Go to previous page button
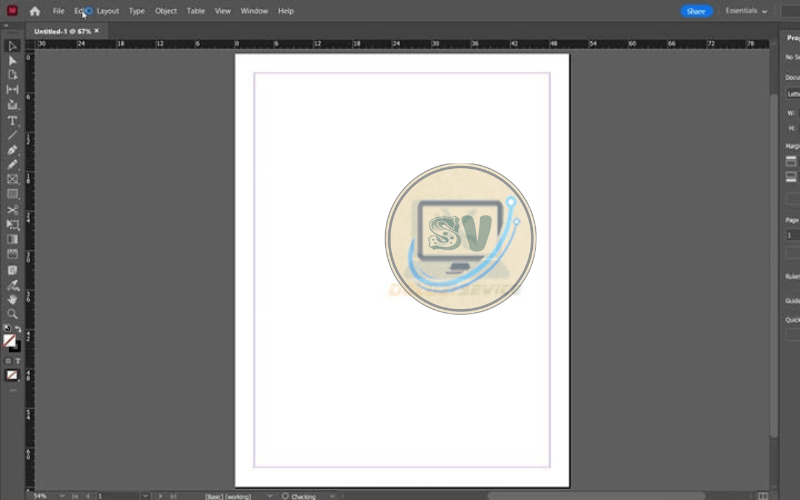 coord(88,495)
